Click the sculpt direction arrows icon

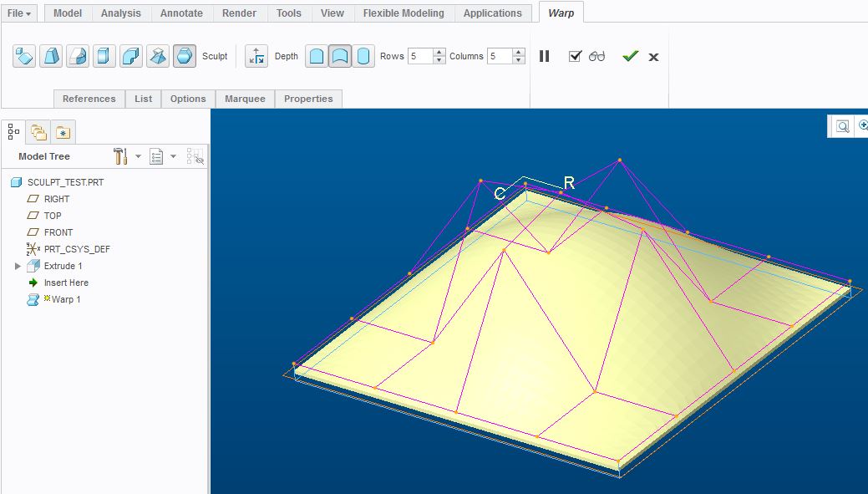pyautogui.click(x=256, y=56)
